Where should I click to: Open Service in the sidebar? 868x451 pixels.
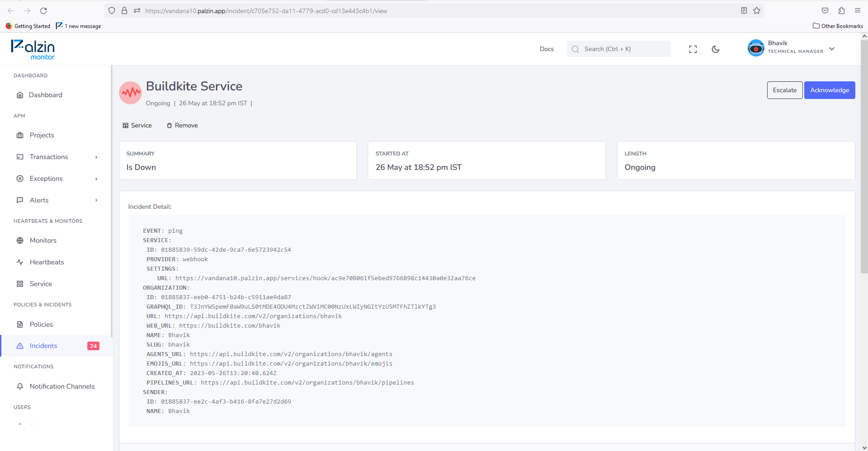pos(41,284)
